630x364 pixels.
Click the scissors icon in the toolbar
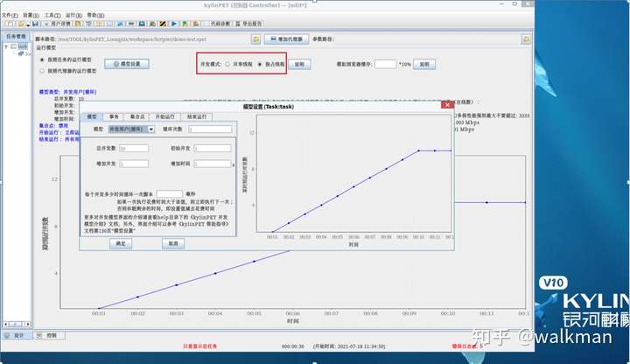[x=120, y=24]
